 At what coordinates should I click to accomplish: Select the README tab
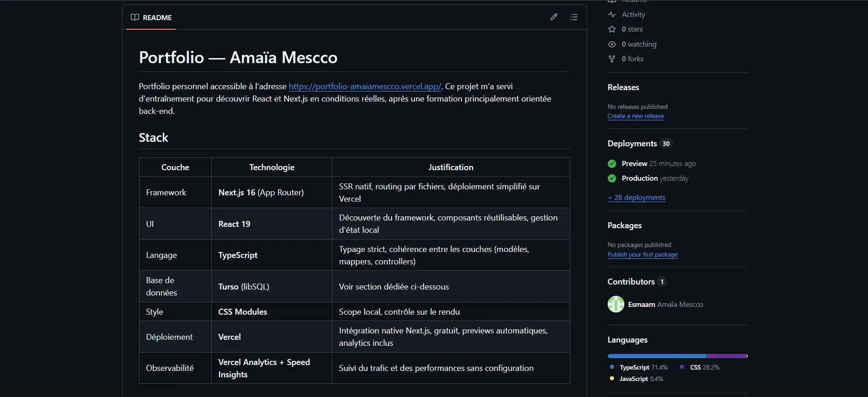tap(151, 17)
